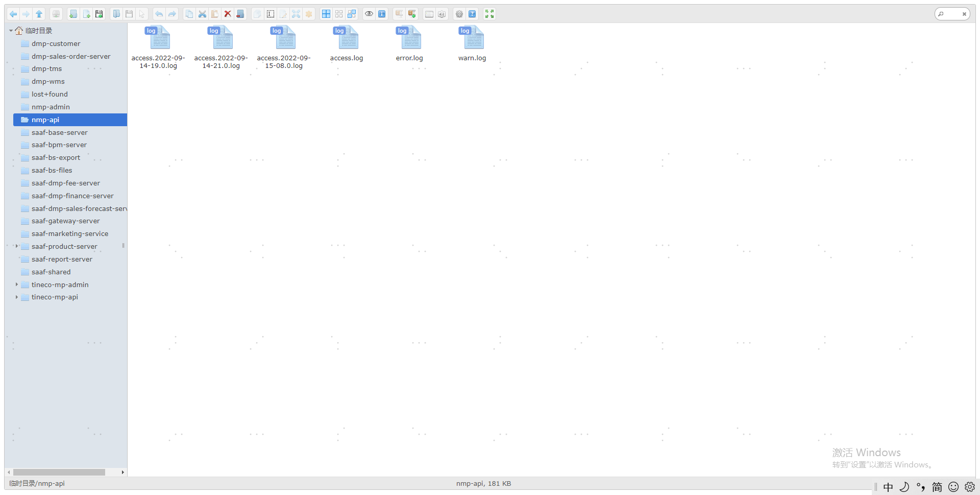Viewport: 980px width, 495px height.
Task: Preview with the eye icon
Action: [369, 14]
